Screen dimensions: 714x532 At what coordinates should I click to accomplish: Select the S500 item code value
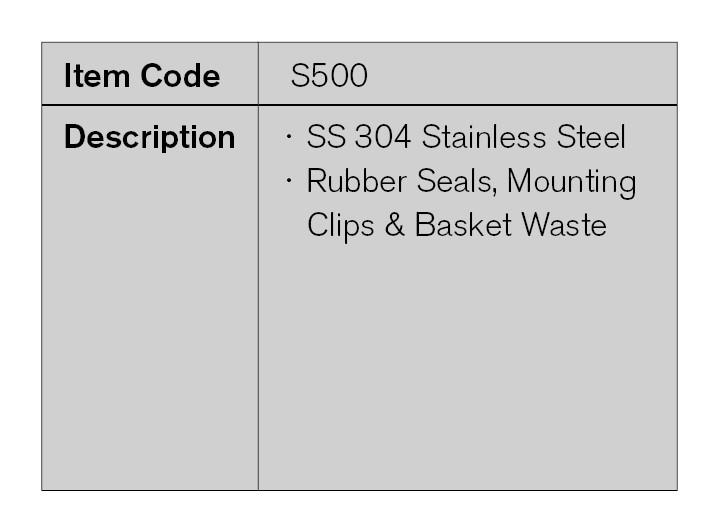pyautogui.click(x=329, y=76)
